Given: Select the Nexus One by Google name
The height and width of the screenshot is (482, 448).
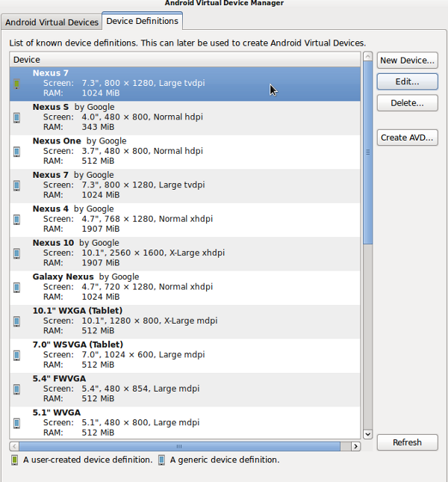Looking at the screenshot, I should click(80, 140).
